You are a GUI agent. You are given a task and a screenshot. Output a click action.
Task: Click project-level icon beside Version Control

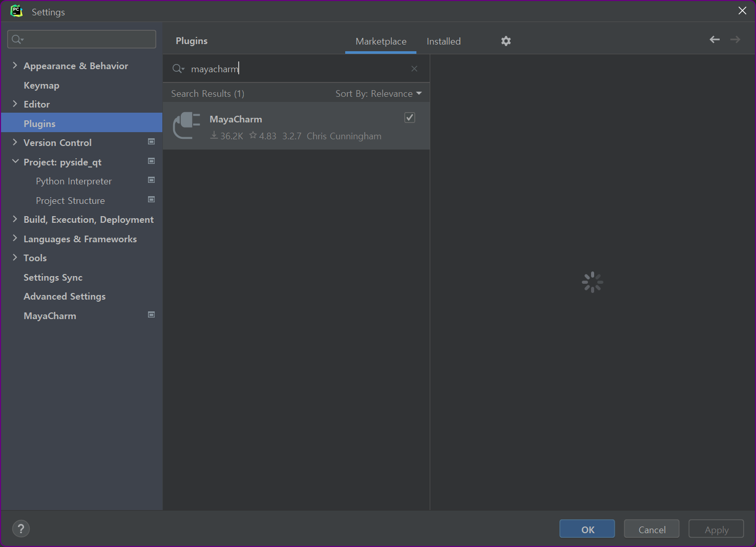point(152,141)
